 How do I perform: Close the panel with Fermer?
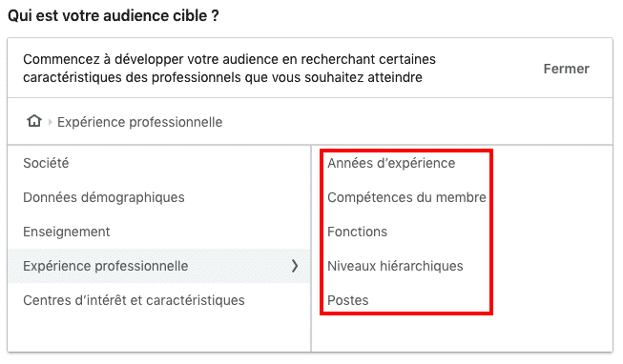[566, 69]
